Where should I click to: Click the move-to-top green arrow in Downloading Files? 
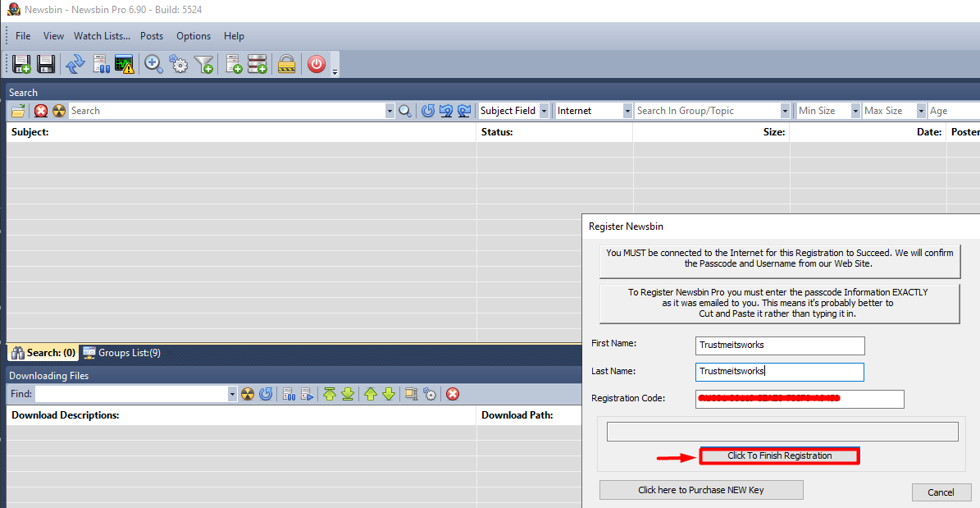[330, 394]
